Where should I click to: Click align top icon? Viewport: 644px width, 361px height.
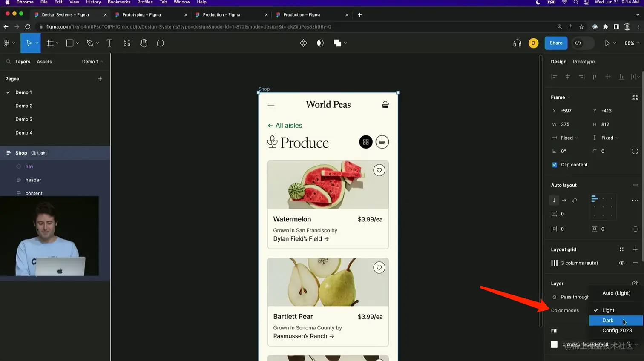click(595, 77)
